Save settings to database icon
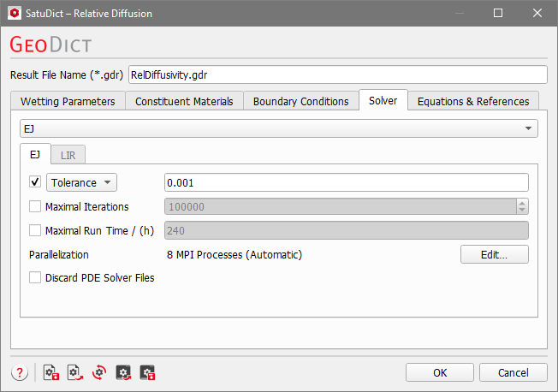This screenshot has height=392, width=558. coord(147,373)
